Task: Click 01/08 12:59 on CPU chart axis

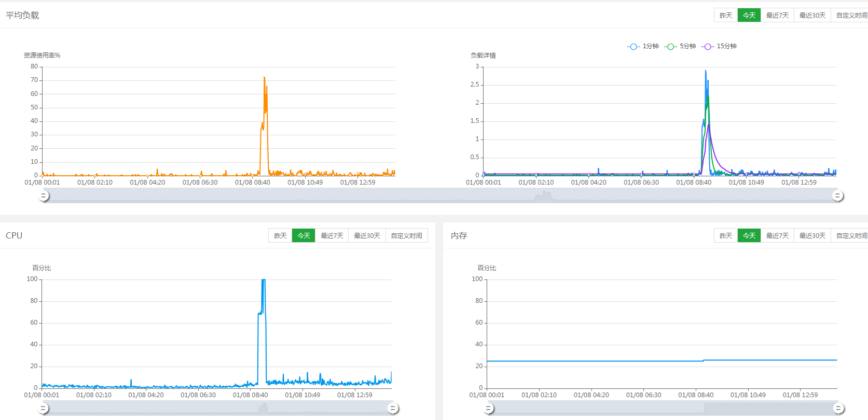Action: pos(355,395)
